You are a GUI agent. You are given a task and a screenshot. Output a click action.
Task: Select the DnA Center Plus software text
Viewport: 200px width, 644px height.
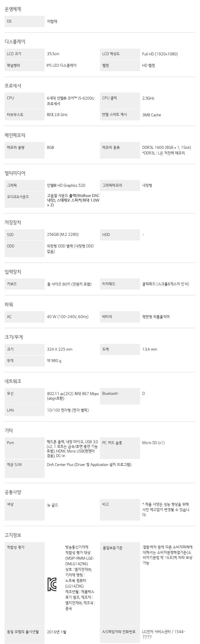(89, 465)
